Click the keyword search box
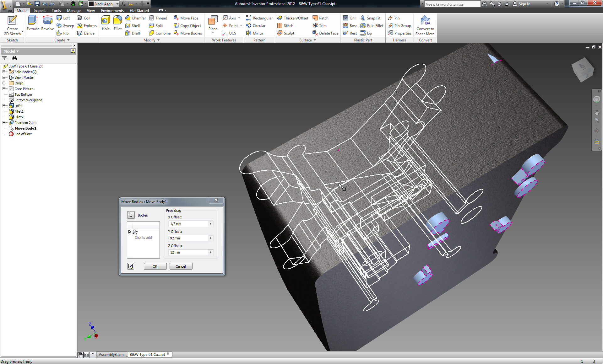This screenshot has width=603, height=364. point(452,4)
